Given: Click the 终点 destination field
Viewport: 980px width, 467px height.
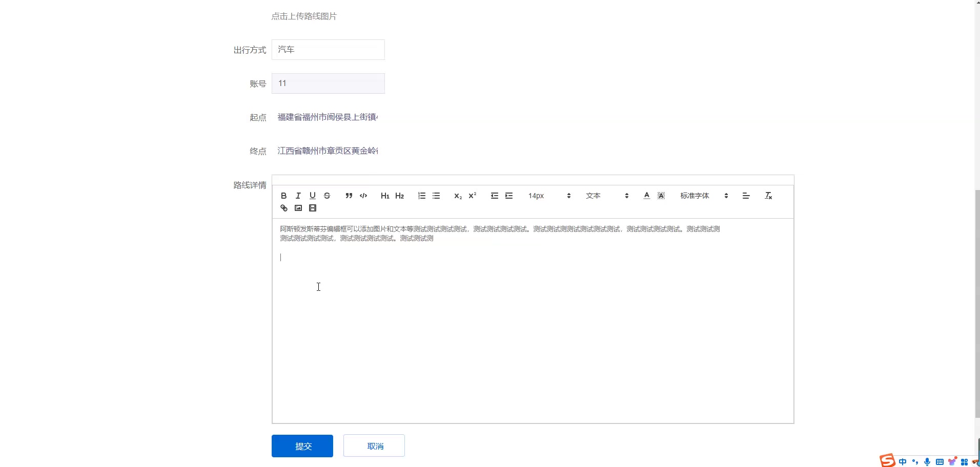Looking at the screenshot, I should pyautogui.click(x=328, y=151).
